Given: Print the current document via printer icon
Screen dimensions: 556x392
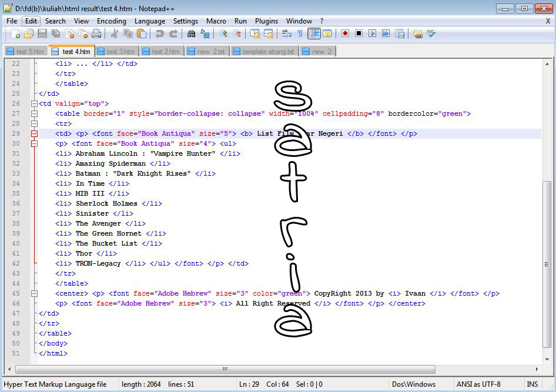Looking at the screenshot, I should [96, 33].
